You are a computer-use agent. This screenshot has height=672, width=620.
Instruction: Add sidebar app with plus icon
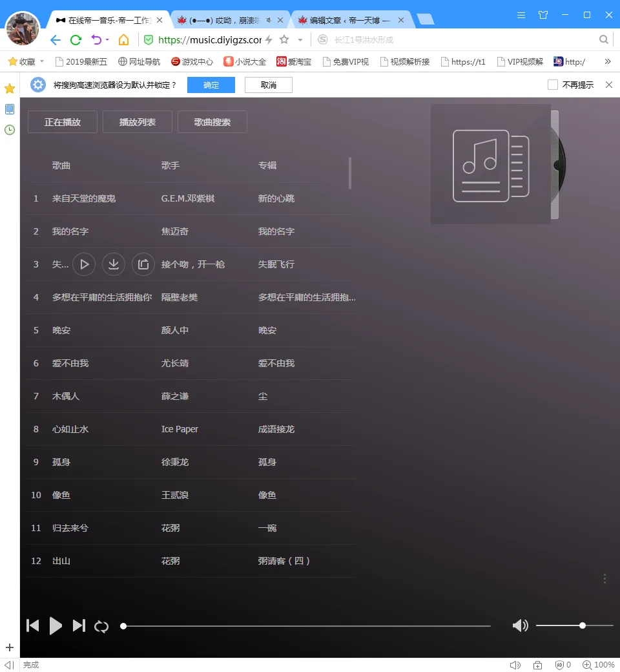10,647
